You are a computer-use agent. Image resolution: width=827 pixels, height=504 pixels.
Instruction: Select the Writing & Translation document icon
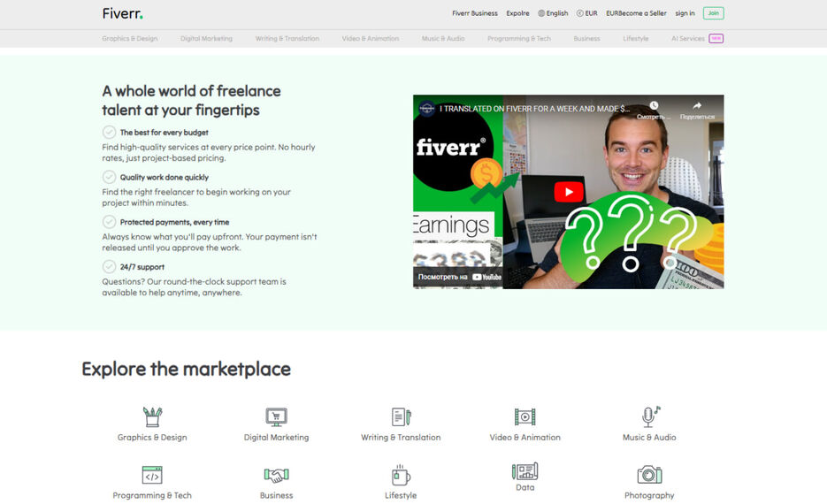401,416
